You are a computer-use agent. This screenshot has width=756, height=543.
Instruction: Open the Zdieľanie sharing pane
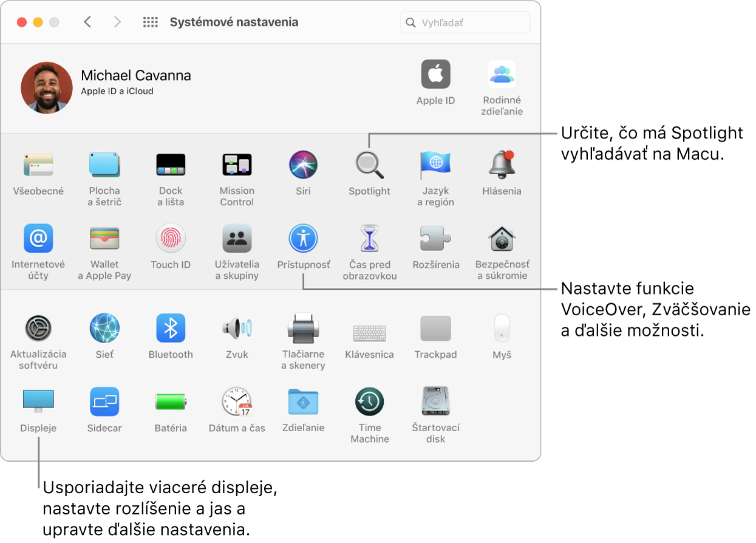point(303,401)
